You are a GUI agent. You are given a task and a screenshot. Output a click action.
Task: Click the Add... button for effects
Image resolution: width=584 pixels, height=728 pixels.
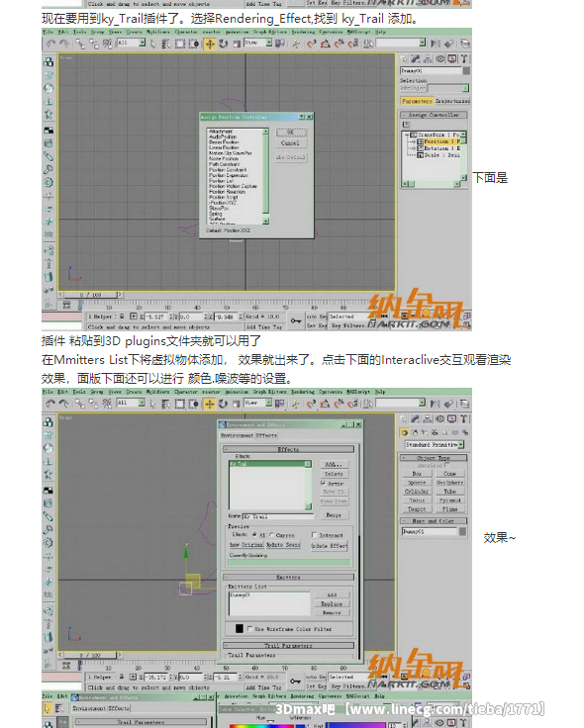click(334, 464)
